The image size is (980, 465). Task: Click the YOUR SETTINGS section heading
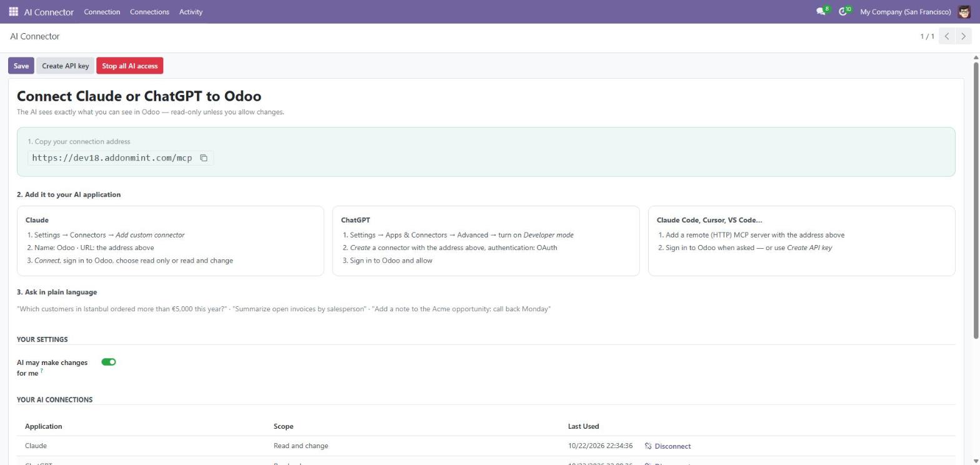[42, 340]
